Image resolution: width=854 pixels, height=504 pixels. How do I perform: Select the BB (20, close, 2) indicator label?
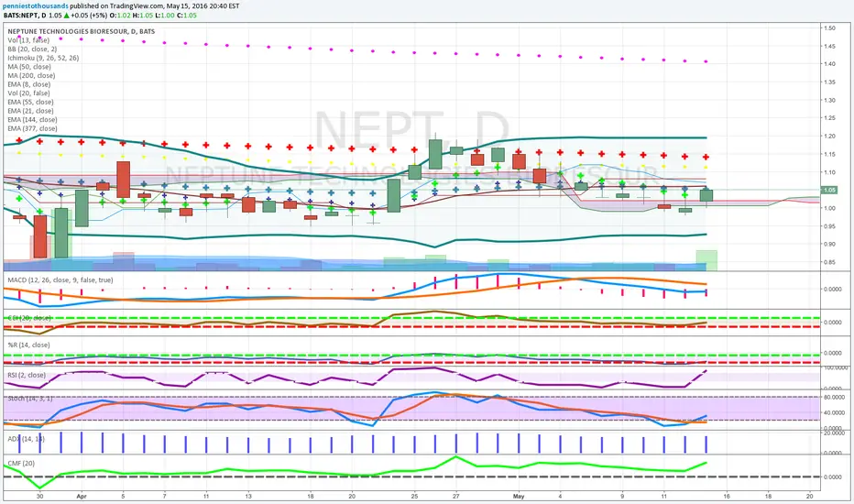tap(32, 49)
